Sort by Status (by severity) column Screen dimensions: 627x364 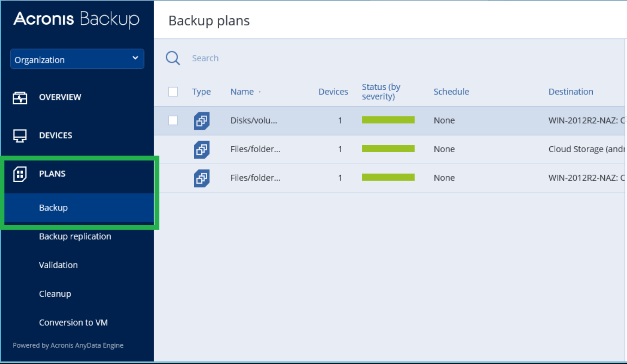[x=381, y=92]
